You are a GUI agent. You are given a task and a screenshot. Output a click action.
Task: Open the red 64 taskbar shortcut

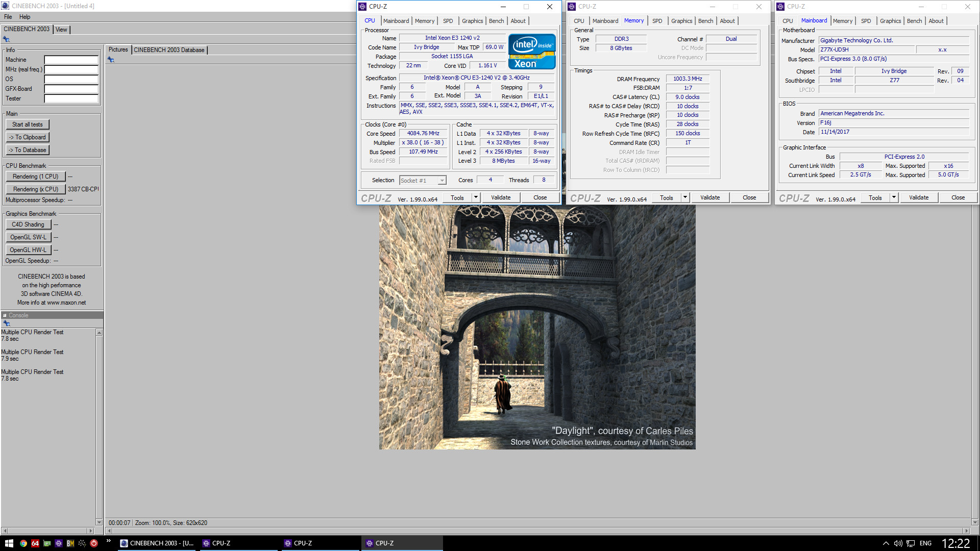tap(35, 543)
